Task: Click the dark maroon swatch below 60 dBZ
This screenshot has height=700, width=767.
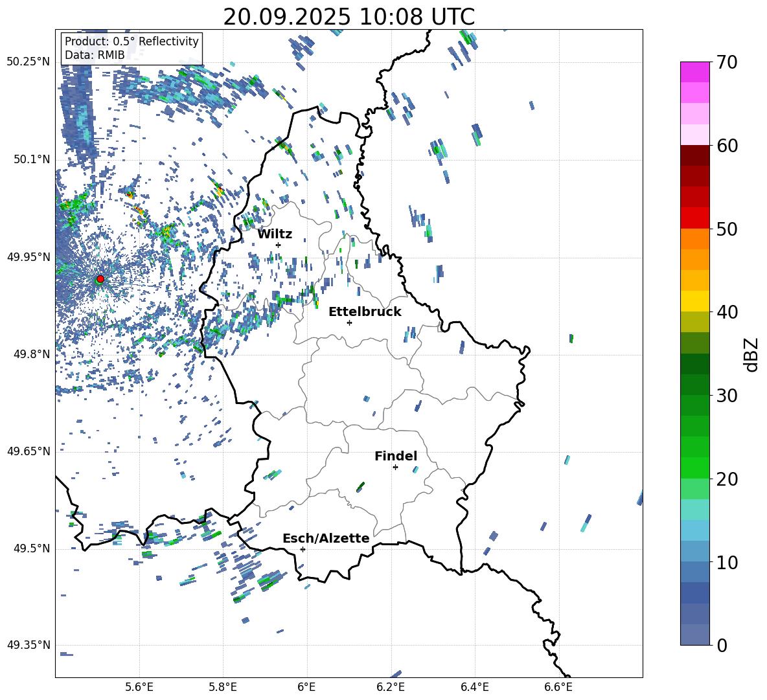Action: 695,155
